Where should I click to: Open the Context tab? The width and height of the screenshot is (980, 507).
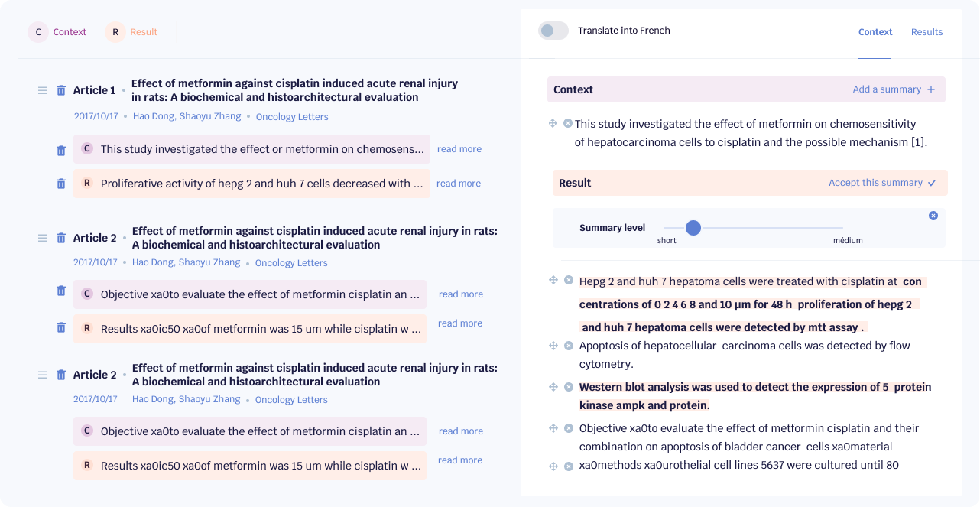pyautogui.click(x=875, y=32)
